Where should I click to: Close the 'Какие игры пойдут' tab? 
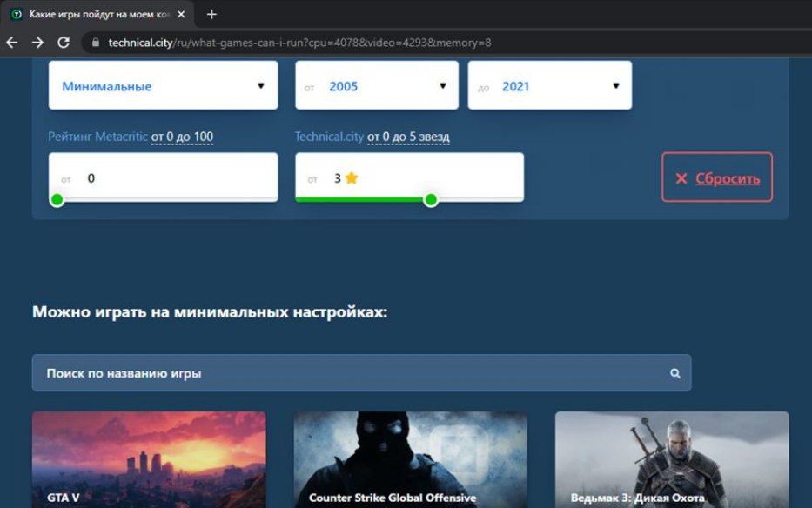(181, 15)
